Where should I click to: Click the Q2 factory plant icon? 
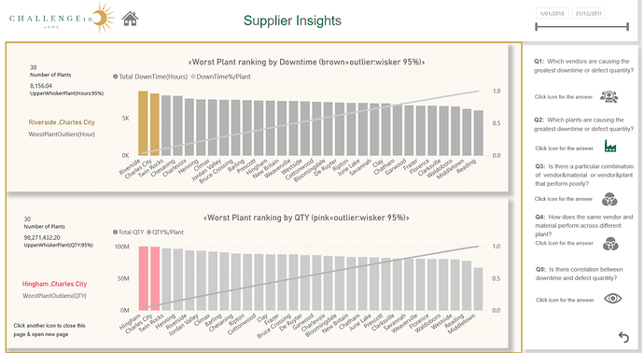(610, 146)
